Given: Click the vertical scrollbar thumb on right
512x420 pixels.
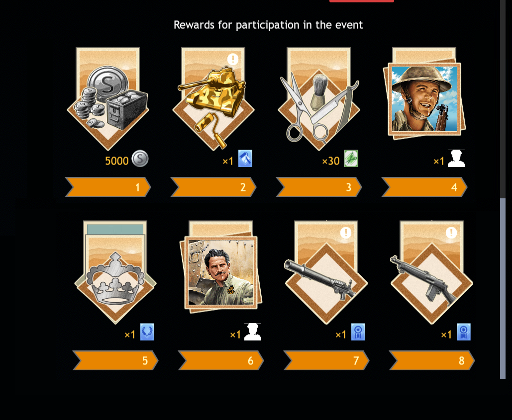Looking at the screenshot, I should (x=503, y=289).
